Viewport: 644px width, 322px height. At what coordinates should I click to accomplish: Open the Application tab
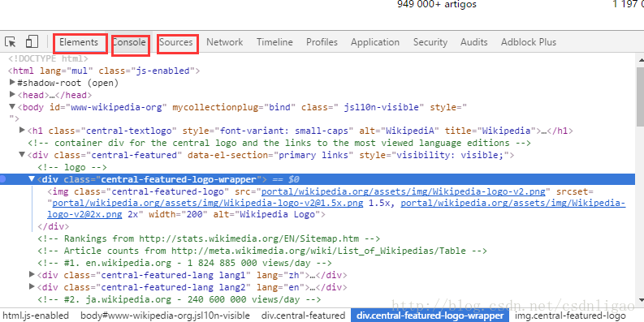[x=375, y=42]
